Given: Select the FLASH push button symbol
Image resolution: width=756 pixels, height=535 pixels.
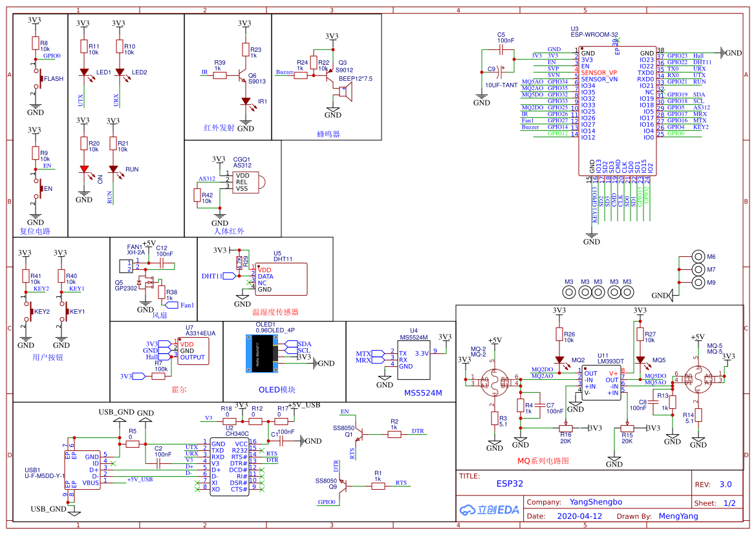Looking at the screenshot, I should 38,78.
